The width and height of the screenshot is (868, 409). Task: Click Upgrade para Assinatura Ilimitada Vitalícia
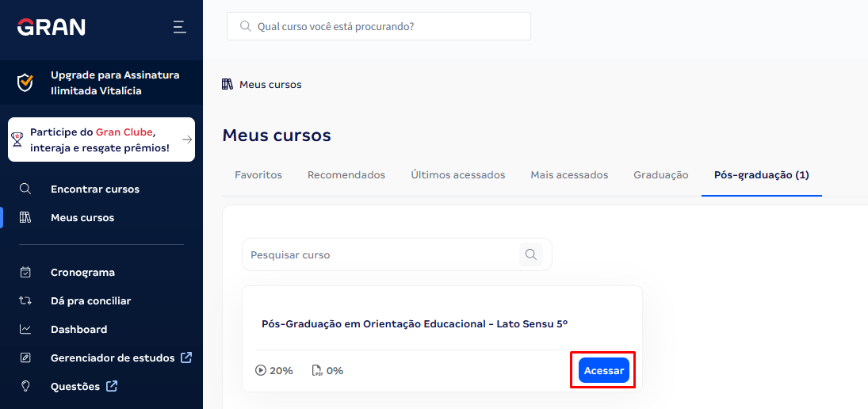pyautogui.click(x=115, y=83)
